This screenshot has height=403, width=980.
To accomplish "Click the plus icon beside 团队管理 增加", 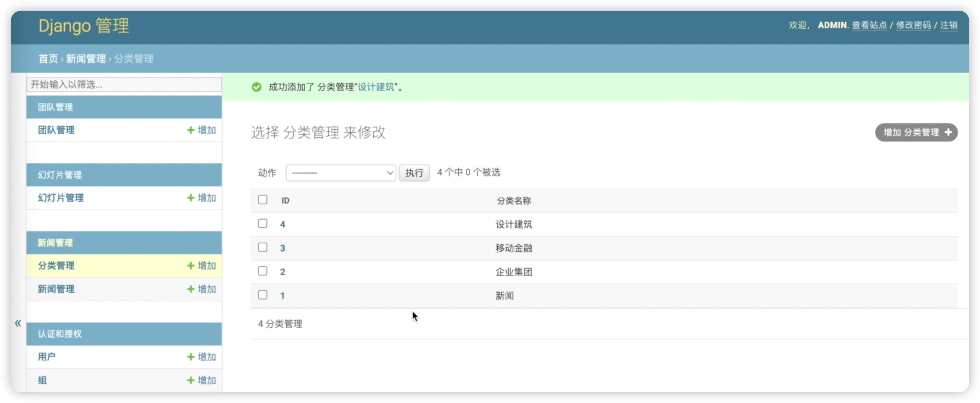I will click(191, 130).
